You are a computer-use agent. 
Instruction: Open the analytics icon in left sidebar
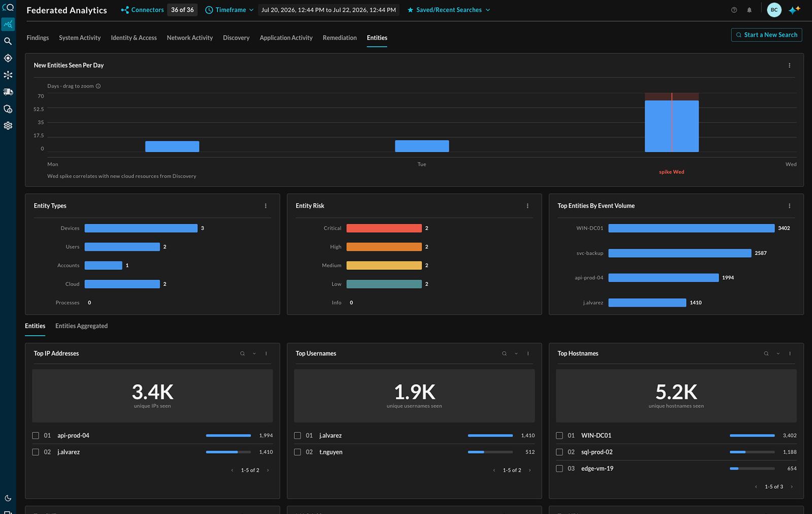(8, 24)
